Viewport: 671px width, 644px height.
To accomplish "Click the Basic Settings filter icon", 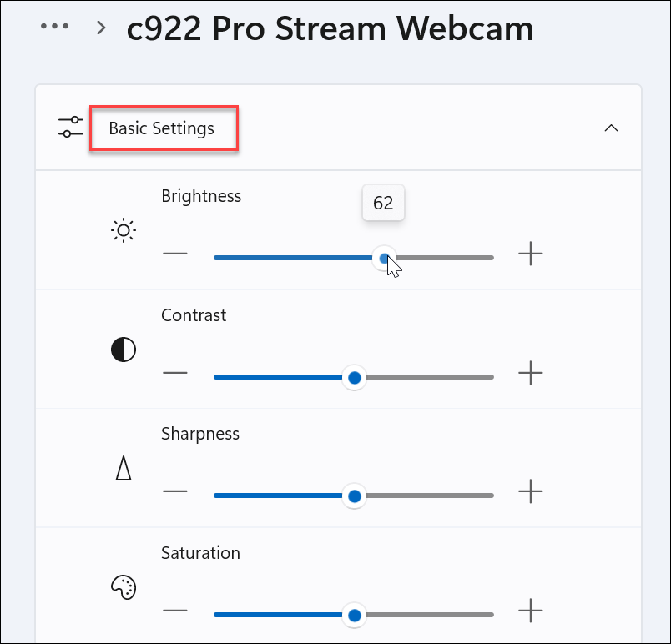I will (x=70, y=127).
